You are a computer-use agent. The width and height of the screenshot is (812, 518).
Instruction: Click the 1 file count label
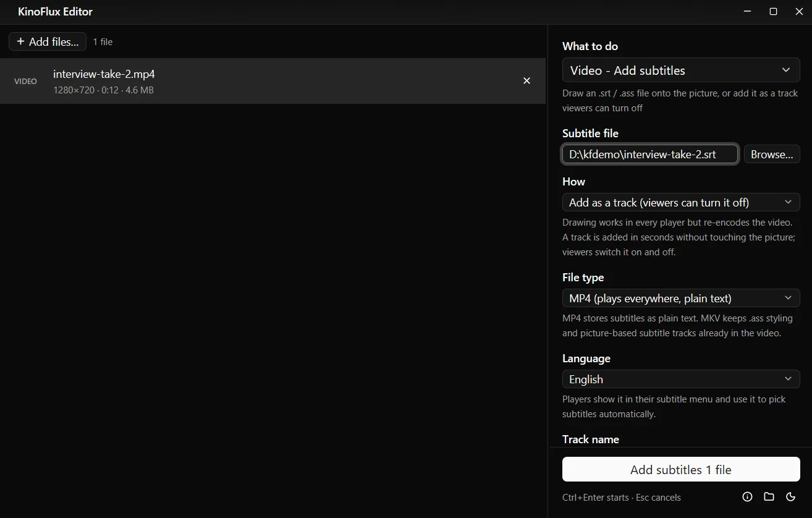pyautogui.click(x=103, y=42)
